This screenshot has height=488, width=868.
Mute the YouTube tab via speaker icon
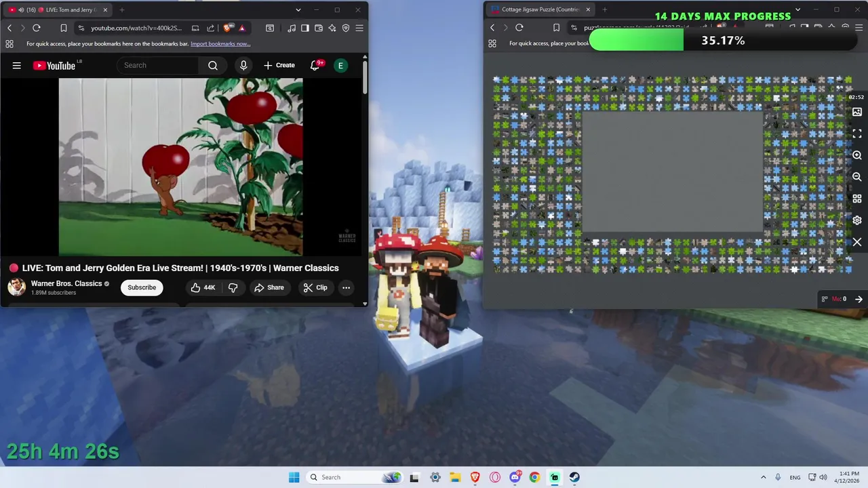(x=22, y=9)
